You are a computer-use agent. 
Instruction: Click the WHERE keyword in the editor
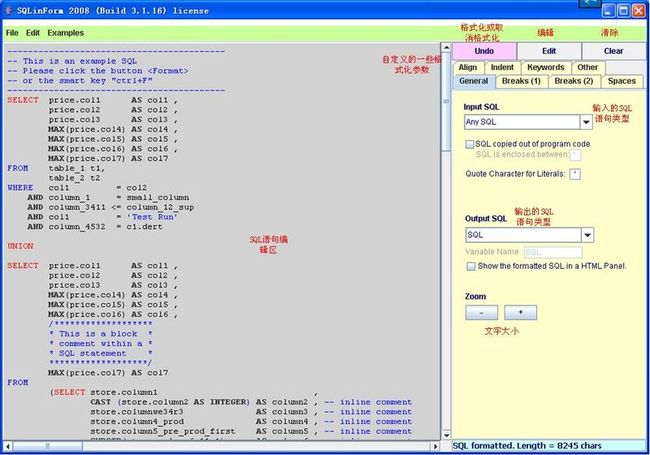click(20, 188)
